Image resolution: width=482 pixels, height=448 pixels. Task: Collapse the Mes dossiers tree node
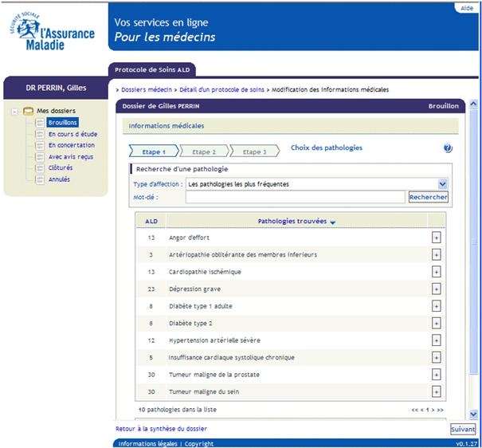(15, 111)
